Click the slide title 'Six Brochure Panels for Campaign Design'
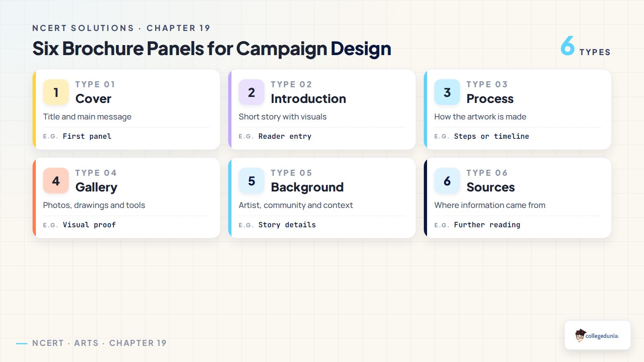This screenshot has height=362, width=644. coord(212,49)
